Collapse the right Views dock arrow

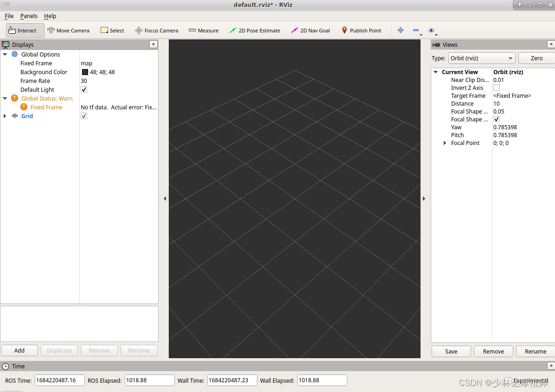424,198
